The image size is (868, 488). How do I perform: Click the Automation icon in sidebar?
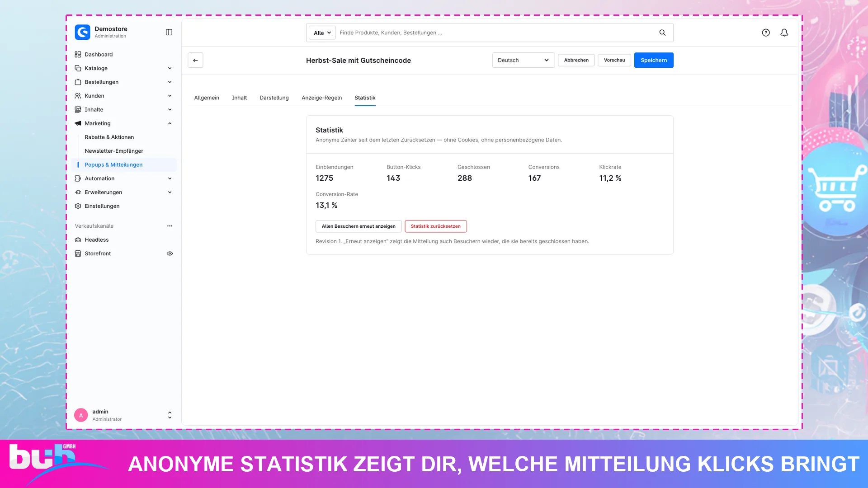[78, 178]
